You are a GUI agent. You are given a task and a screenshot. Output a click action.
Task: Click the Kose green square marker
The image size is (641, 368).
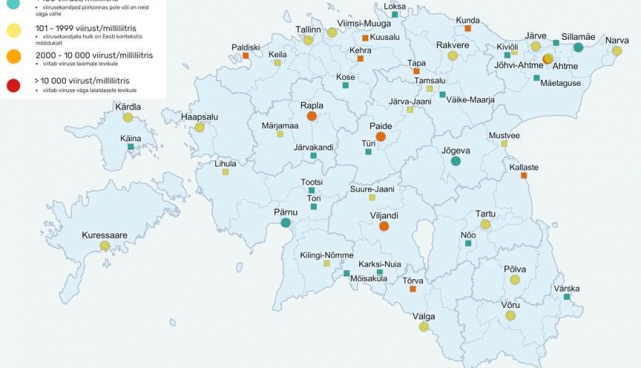(345, 85)
